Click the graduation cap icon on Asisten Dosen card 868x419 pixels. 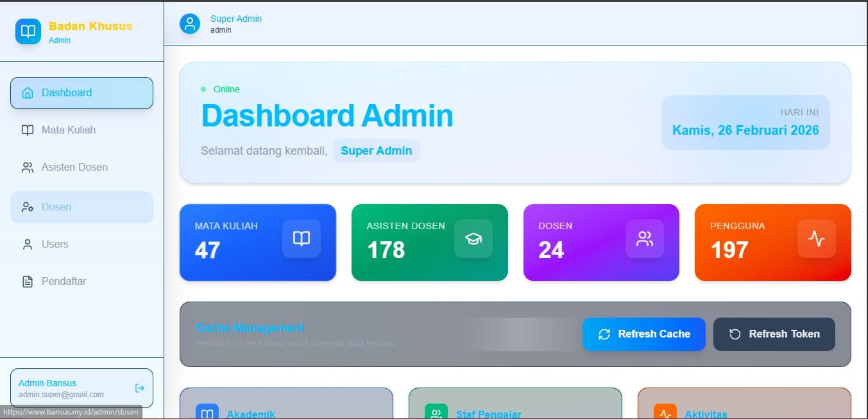tap(473, 238)
